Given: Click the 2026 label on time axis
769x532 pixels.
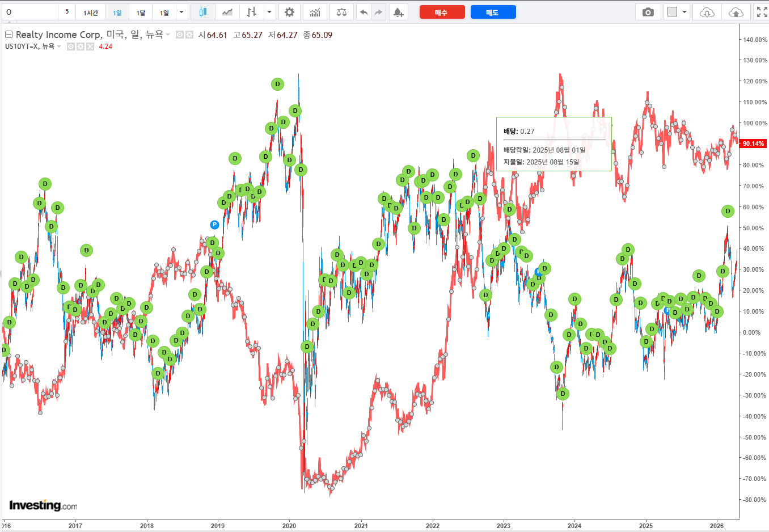Looking at the screenshot, I should tap(717, 526).
